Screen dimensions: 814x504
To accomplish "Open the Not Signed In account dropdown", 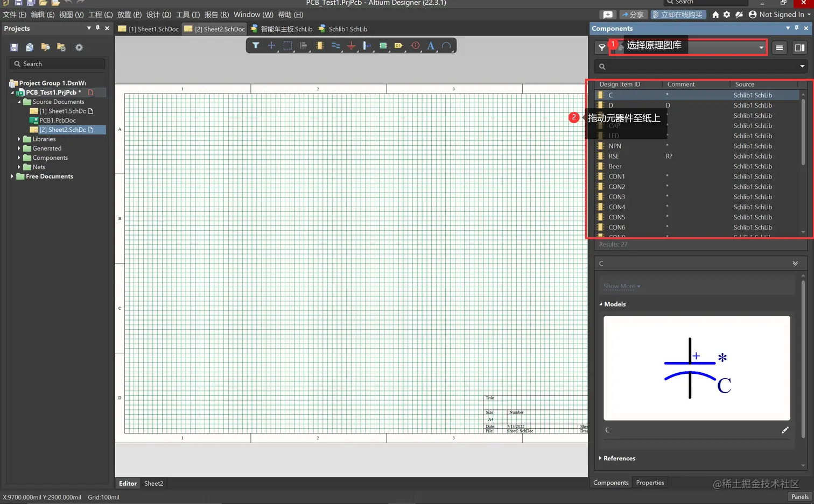I will pyautogui.click(x=779, y=15).
